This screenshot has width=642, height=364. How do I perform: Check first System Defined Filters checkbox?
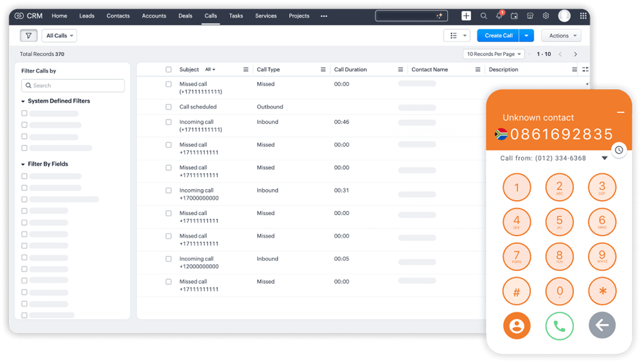[x=24, y=113]
